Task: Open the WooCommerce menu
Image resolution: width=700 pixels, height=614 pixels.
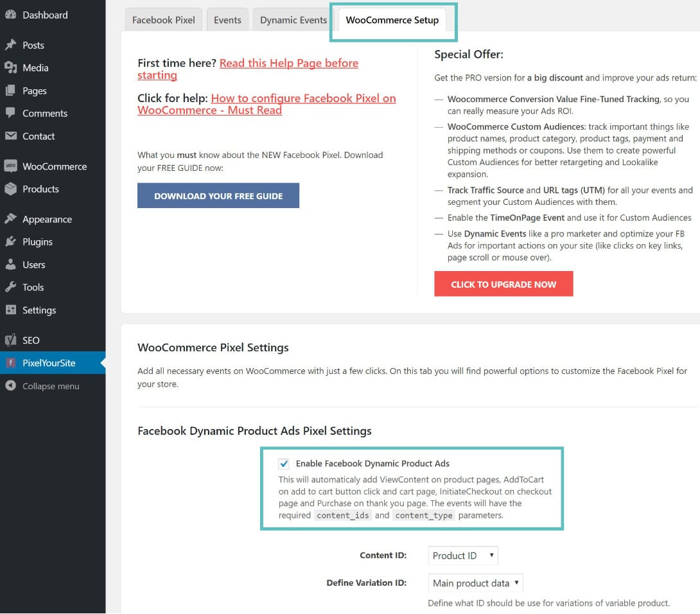Action: (55, 166)
